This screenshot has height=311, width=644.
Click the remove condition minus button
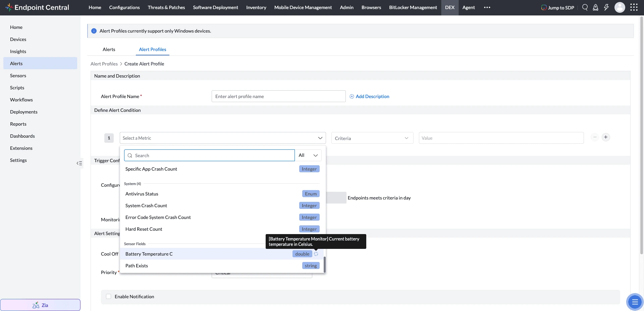tap(595, 137)
